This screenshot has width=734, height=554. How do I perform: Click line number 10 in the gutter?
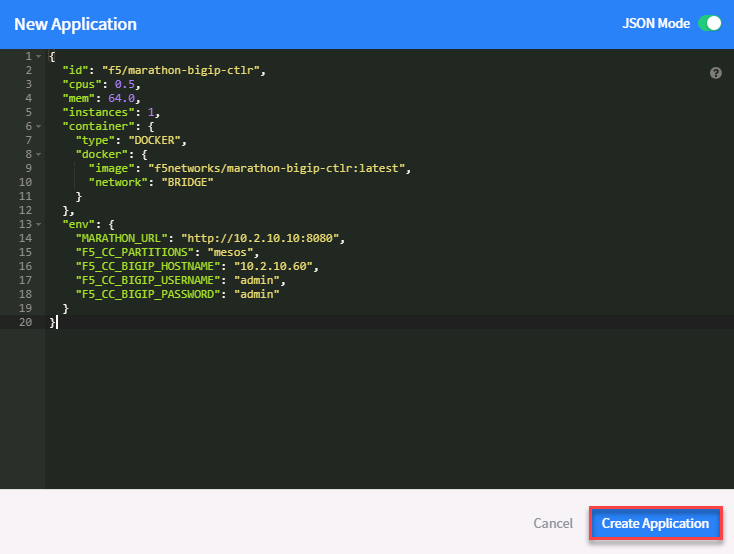click(25, 182)
